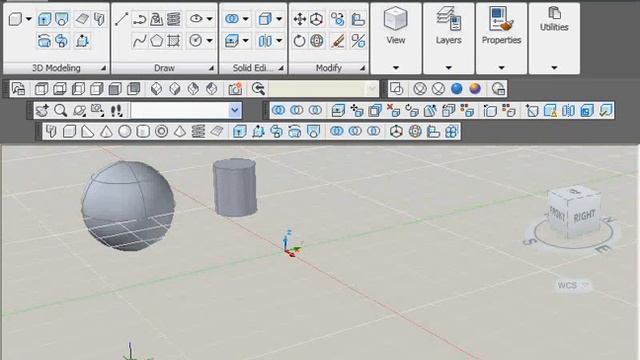The width and height of the screenshot is (640, 360).
Task: Open the Utilities ribbon panel
Action: pyautogui.click(x=554, y=38)
